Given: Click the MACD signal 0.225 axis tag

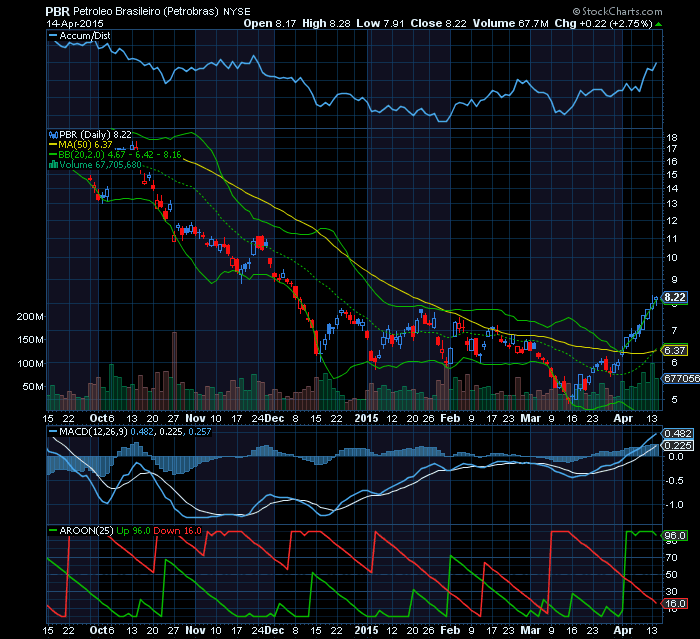Looking at the screenshot, I should [x=678, y=446].
